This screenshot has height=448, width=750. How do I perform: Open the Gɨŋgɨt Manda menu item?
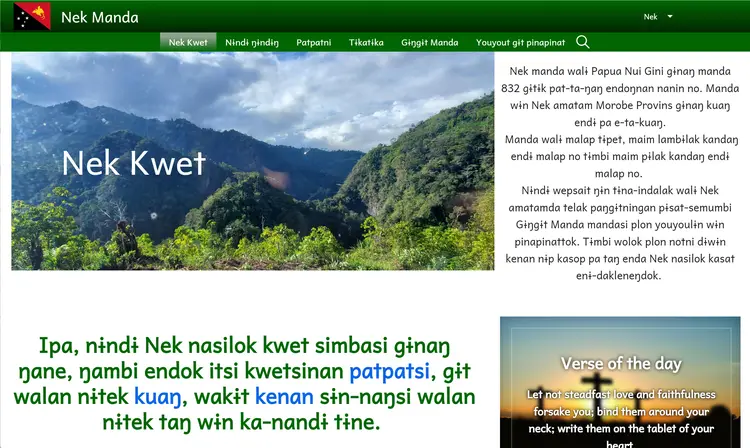[x=430, y=42]
